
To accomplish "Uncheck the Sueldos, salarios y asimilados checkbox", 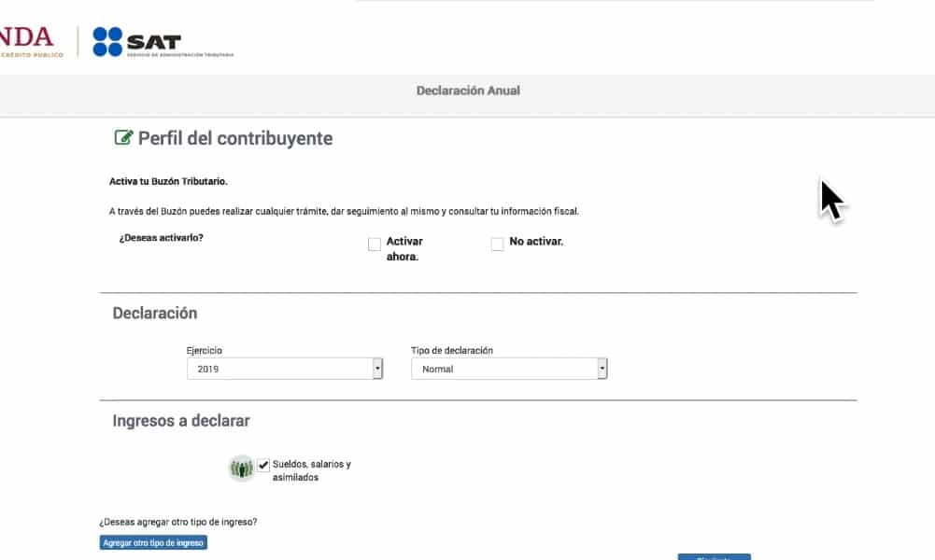I will [x=264, y=465].
